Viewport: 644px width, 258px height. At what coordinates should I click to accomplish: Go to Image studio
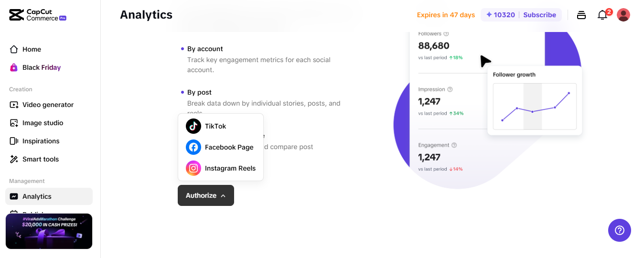pos(43,123)
